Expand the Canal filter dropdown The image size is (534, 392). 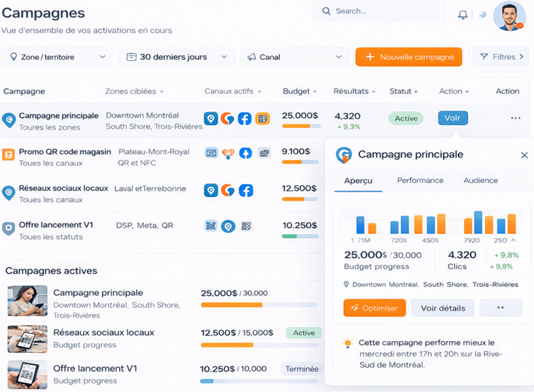pyautogui.click(x=294, y=57)
